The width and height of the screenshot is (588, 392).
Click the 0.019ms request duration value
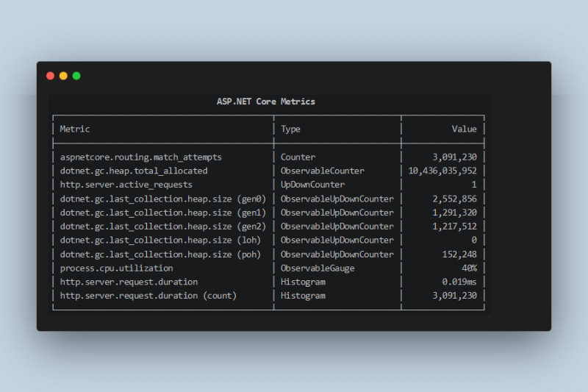point(459,282)
